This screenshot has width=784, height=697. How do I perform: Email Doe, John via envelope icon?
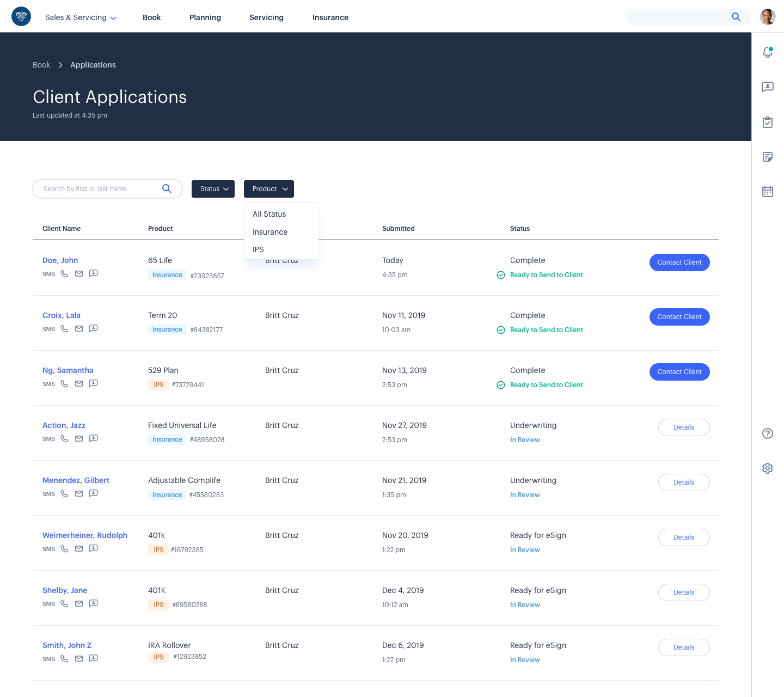coord(79,273)
